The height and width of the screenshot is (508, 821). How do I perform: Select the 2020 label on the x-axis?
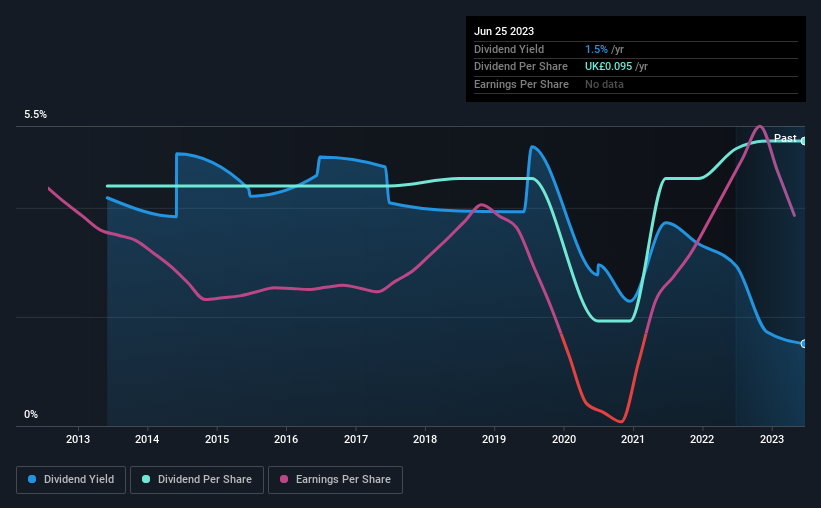tap(564, 439)
